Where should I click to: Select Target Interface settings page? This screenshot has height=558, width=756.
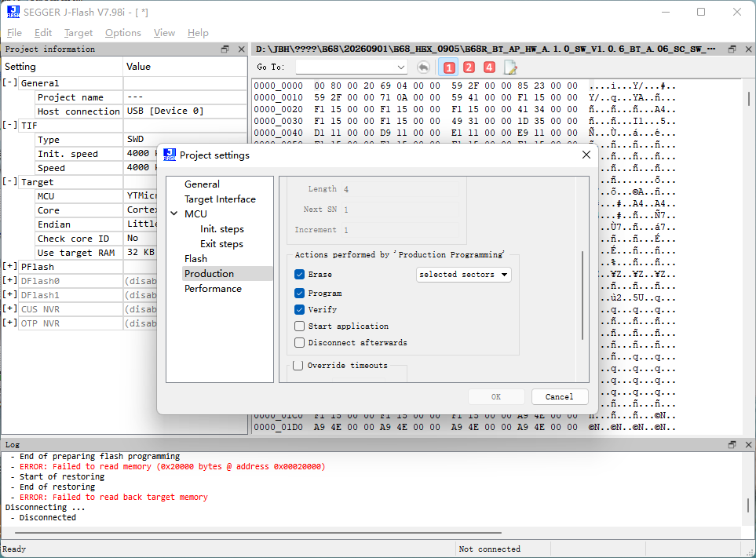tap(220, 199)
